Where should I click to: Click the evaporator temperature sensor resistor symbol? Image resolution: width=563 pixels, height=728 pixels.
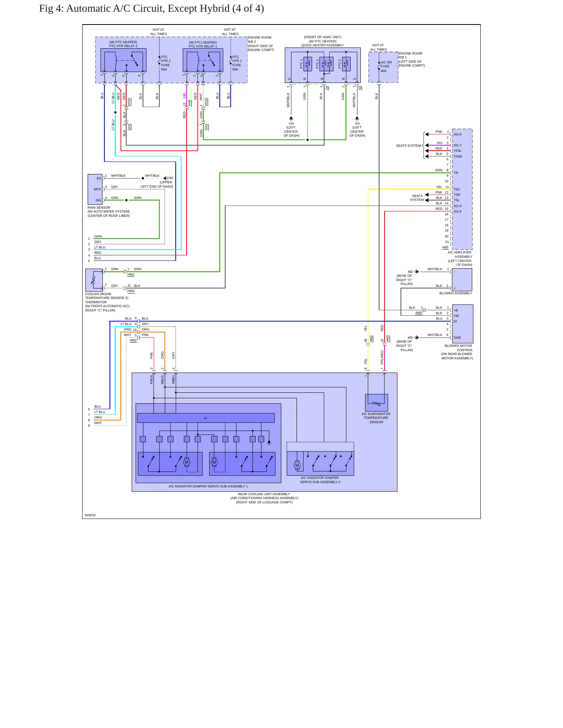(376, 403)
